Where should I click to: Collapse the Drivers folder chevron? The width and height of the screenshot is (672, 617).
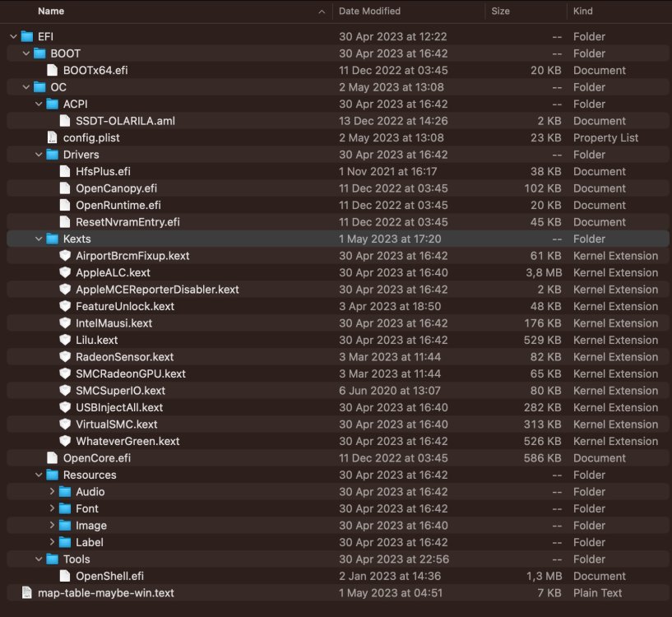tap(39, 155)
